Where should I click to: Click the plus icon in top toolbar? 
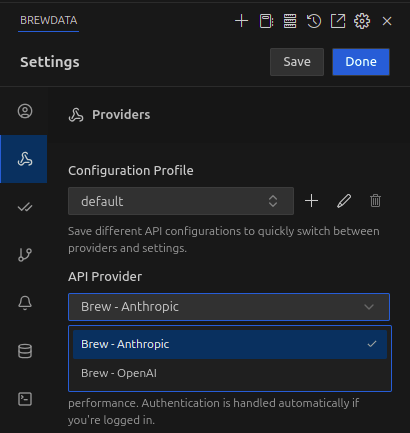tap(241, 21)
